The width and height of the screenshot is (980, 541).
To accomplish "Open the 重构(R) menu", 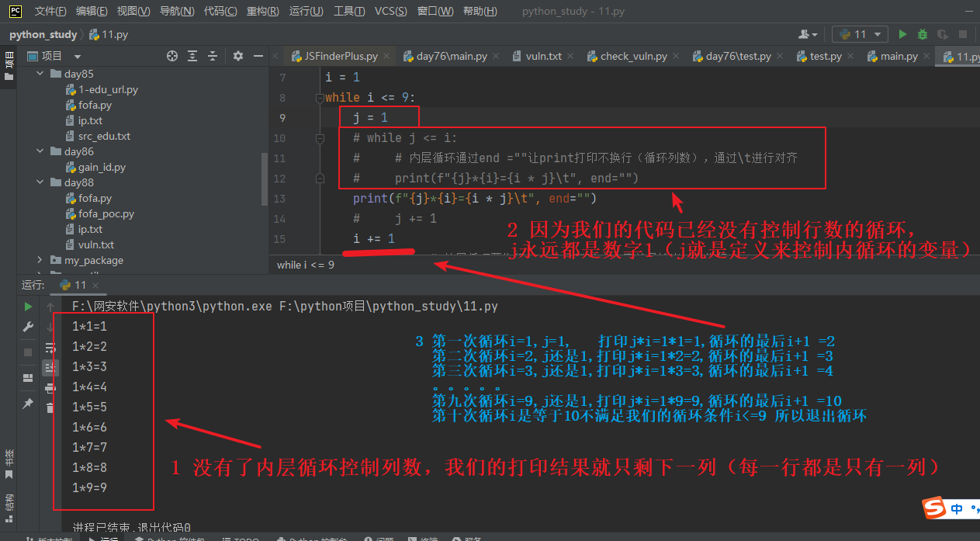I will pos(263,11).
